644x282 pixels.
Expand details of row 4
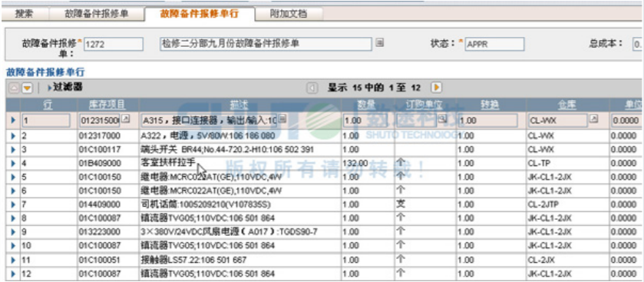(13, 163)
